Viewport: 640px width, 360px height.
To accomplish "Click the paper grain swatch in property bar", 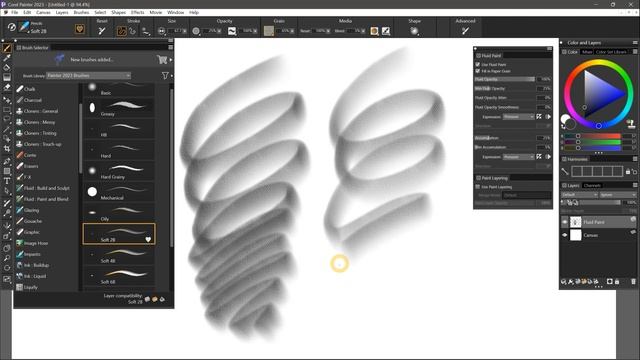I will coord(269,31).
